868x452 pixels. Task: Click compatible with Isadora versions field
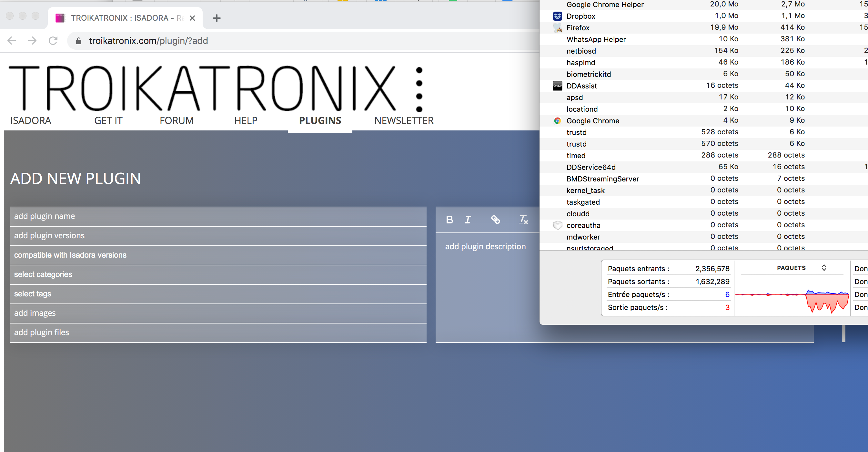coord(218,255)
